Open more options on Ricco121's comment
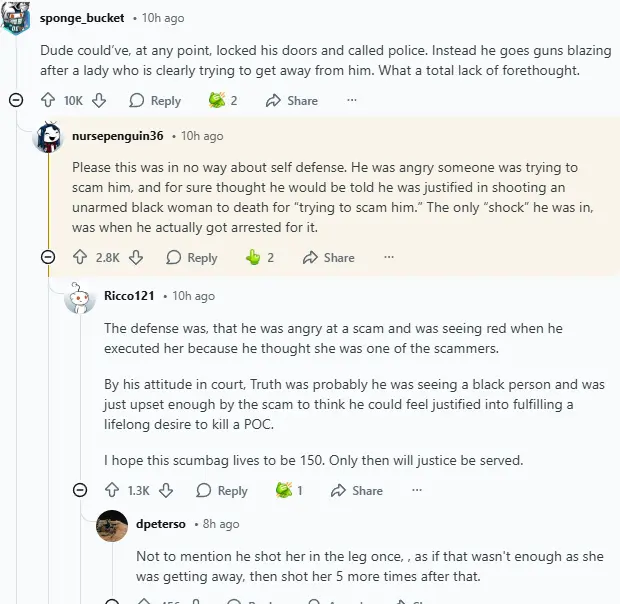Screen dimensions: 620x604 417,490
